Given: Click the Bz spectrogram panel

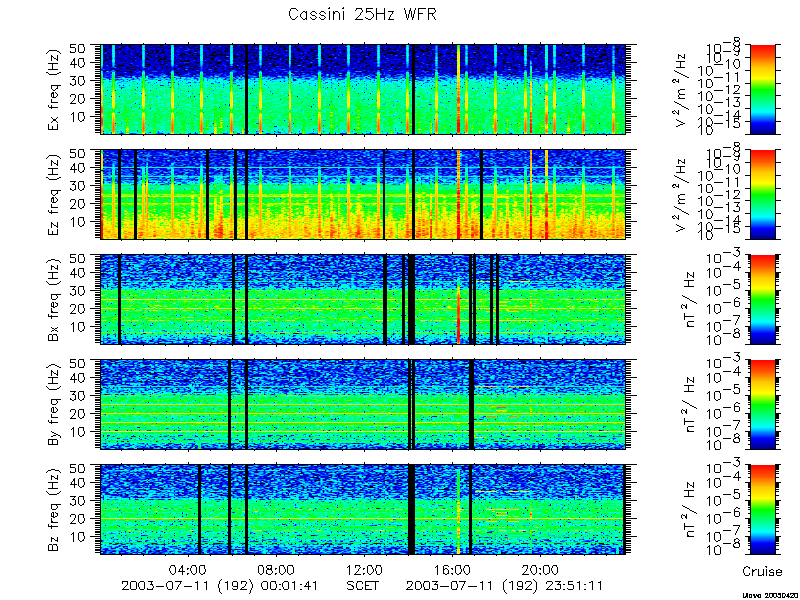Looking at the screenshot, I should pyautogui.click(x=363, y=510).
